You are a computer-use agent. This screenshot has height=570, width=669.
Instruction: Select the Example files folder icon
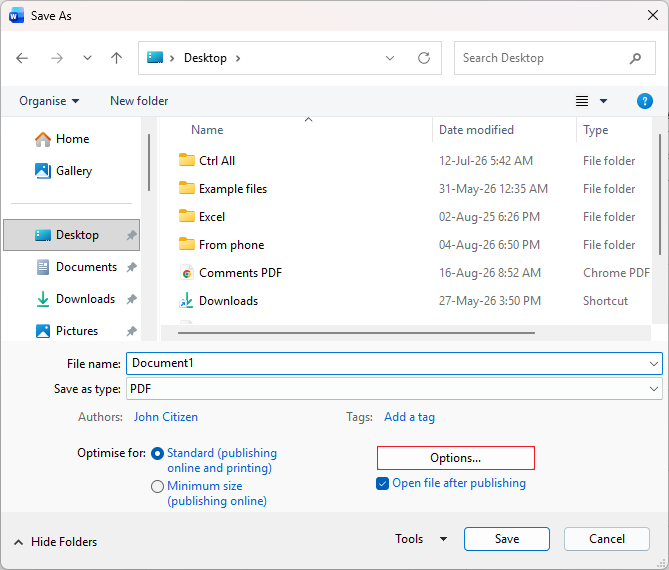click(186, 189)
